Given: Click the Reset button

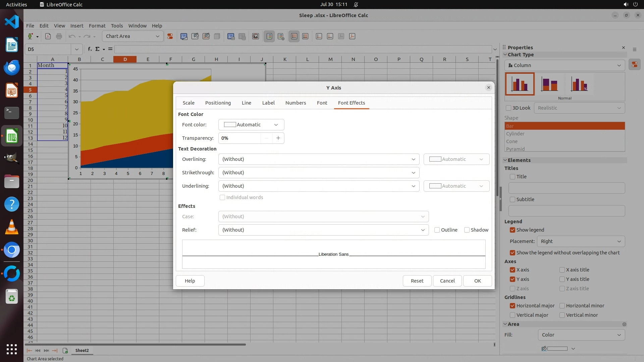Looking at the screenshot, I should pos(417,281).
